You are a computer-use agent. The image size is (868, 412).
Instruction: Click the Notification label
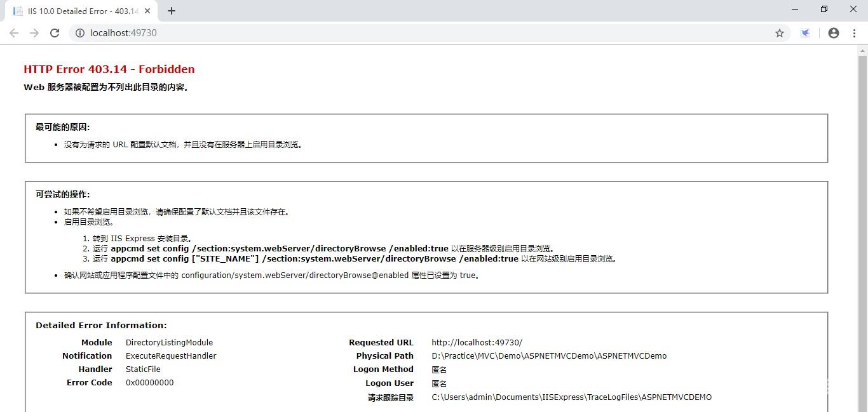[87, 356]
